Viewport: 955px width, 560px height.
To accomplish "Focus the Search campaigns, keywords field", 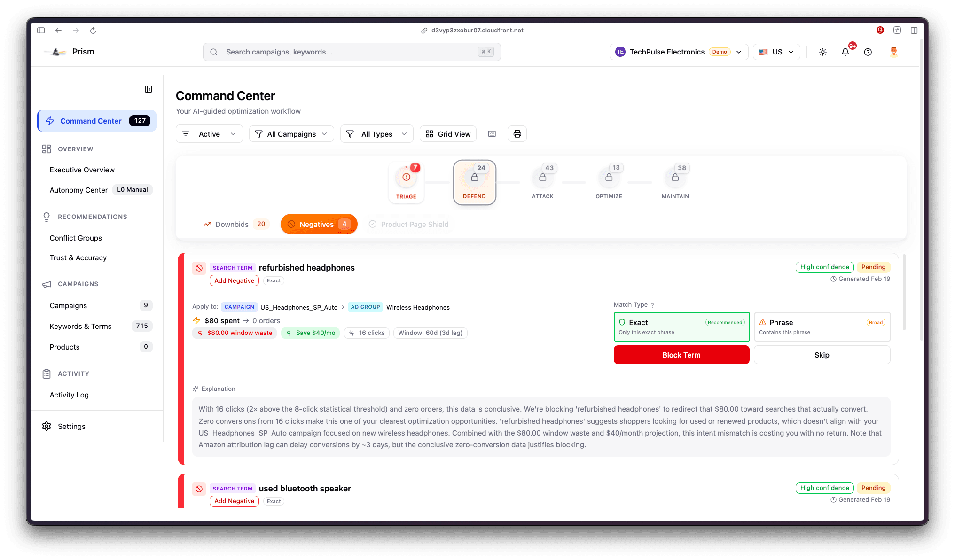I will (x=352, y=52).
